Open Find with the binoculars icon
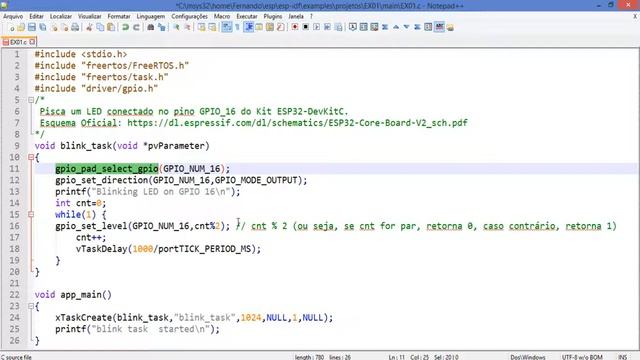The height and width of the screenshot is (360, 640). pos(151,27)
